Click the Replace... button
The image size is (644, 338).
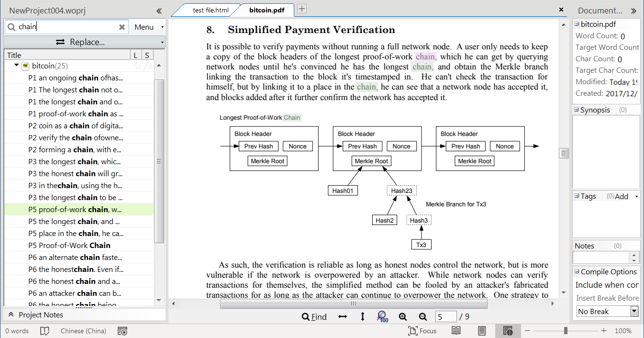[81, 42]
